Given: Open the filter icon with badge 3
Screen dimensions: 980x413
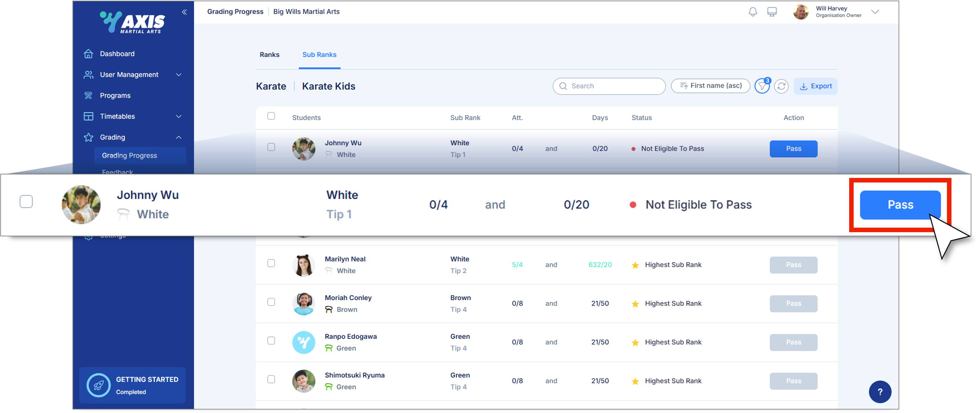Looking at the screenshot, I should click(x=762, y=86).
